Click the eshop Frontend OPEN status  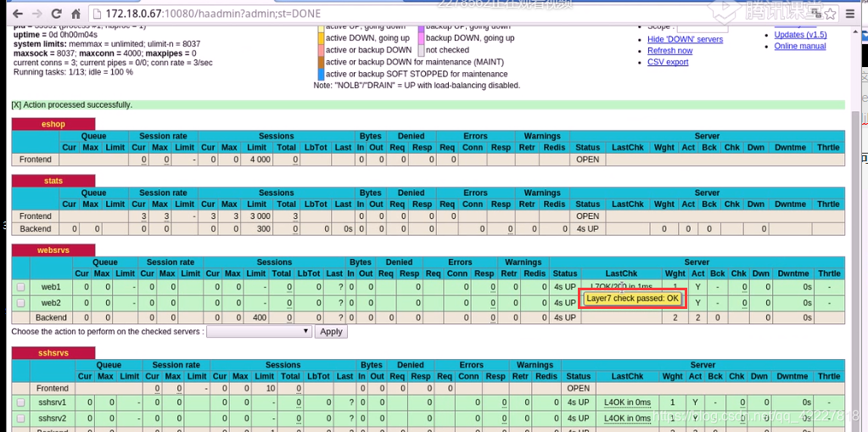click(x=587, y=160)
